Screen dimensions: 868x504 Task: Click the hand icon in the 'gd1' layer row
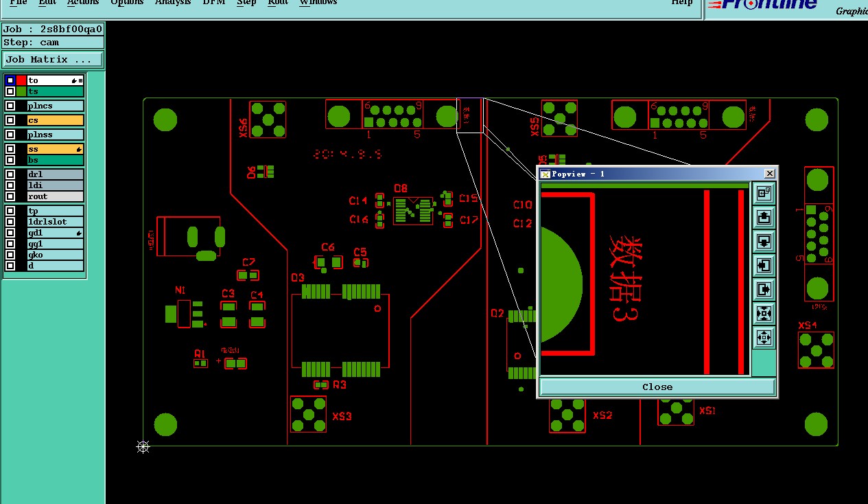(x=79, y=233)
